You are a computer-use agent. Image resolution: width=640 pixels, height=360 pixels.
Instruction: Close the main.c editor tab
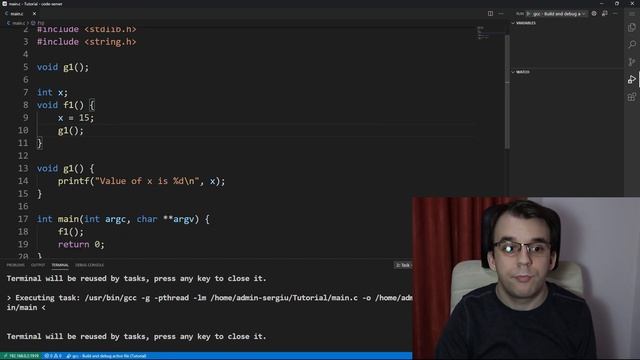pos(34,13)
